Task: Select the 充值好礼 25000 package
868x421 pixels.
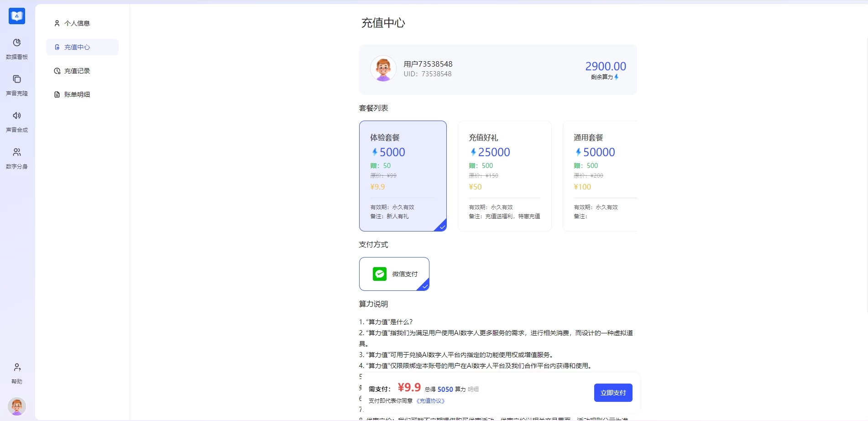Action: tap(504, 176)
